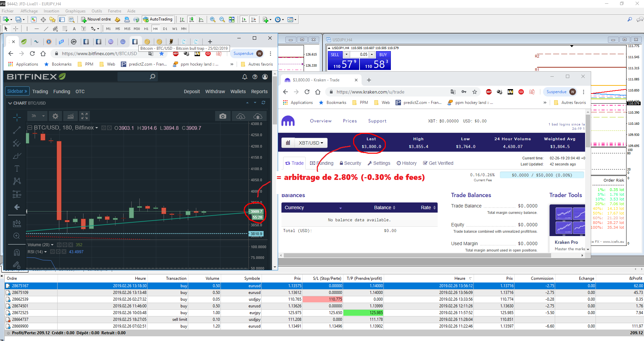Open the Bitfinex 3h interval dropdown

click(x=38, y=116)
